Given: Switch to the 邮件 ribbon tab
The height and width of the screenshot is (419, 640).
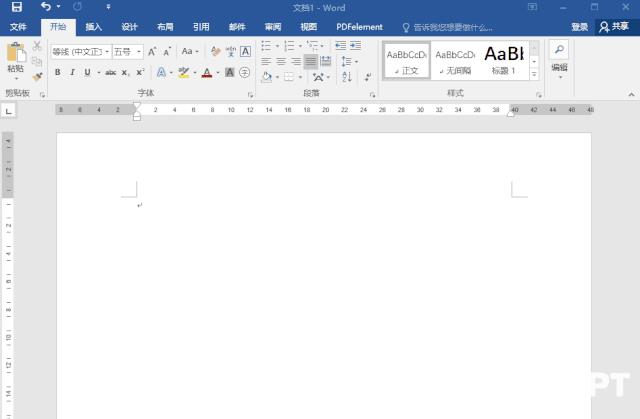Looking at the screenshot, I should click(x=237, y=27).
